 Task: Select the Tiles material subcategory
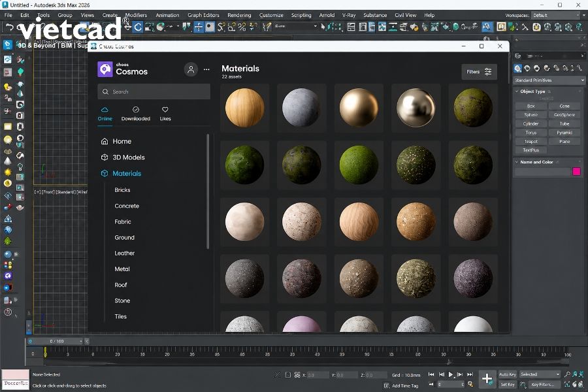click(120, 316)
